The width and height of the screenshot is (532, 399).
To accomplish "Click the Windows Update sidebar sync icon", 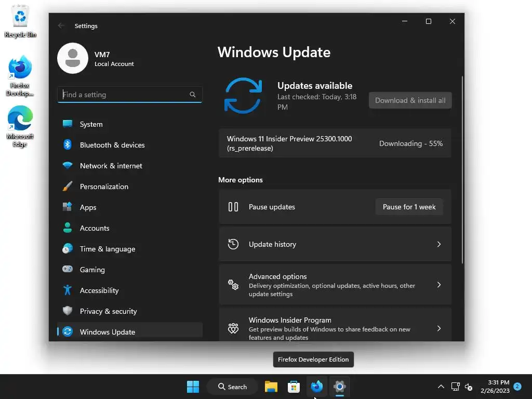I will (x=68, y=331).
